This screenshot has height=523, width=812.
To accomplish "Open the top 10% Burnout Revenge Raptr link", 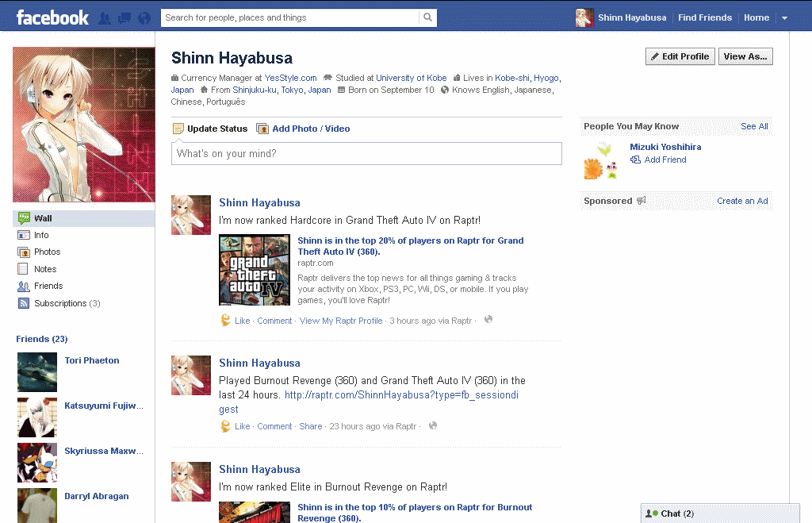I will pos(415,513).
